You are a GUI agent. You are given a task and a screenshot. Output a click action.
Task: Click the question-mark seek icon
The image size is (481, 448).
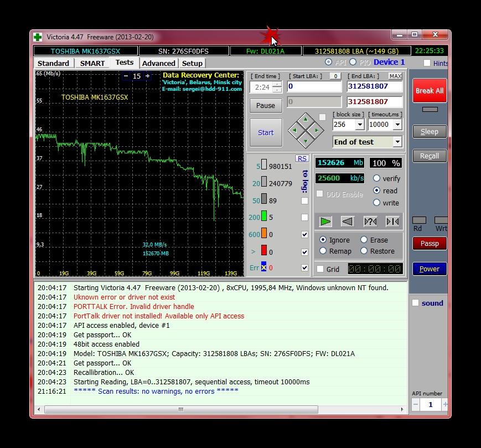pyautogui.click(x=370, y=221)
